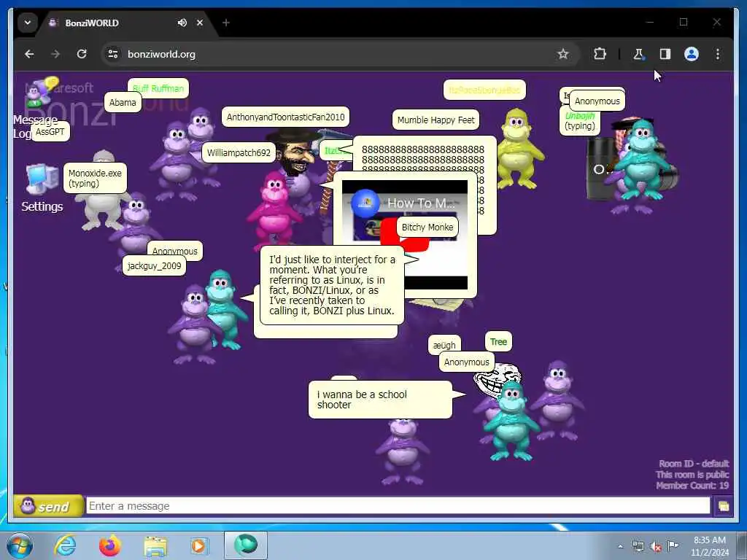Click the 'Bitchy Monke' name tag
Viewport: 747px width, 560px height.
[x=427, y=227]
